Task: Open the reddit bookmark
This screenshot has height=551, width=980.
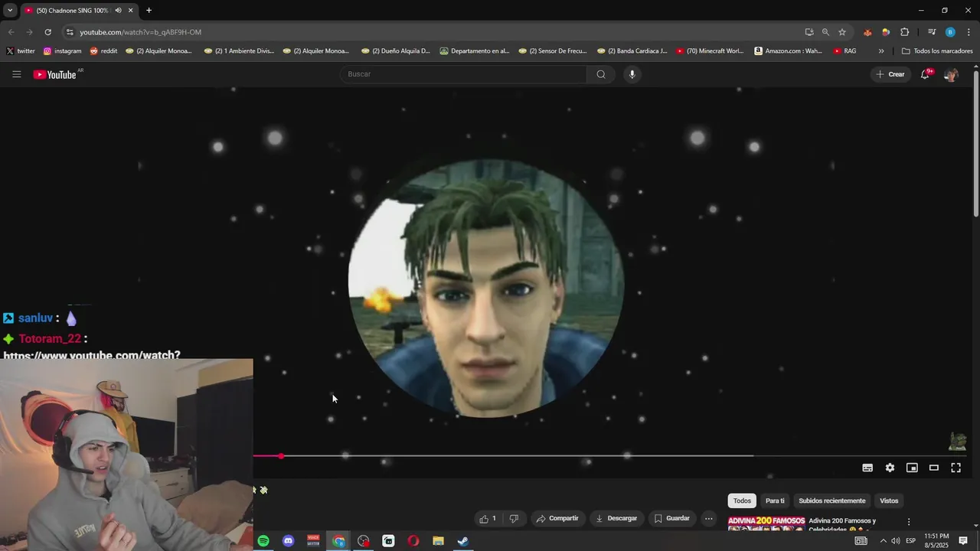Action: tap(103, 51)
